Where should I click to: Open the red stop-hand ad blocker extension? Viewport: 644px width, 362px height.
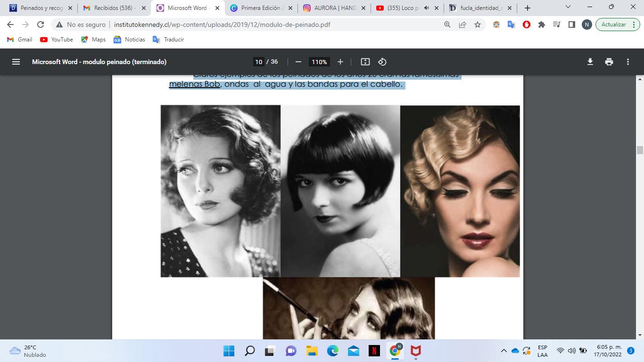pyautogui.click(x=527, y=25)
